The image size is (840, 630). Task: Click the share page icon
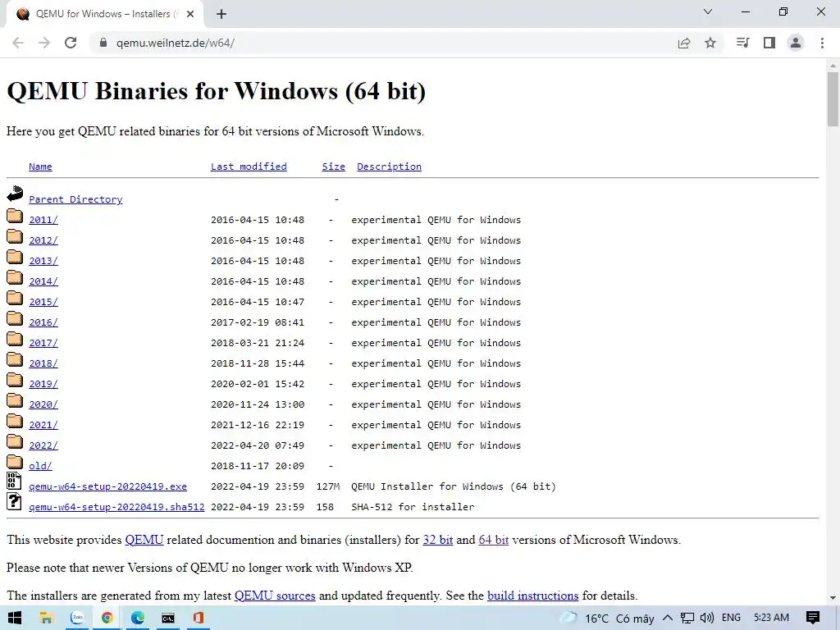[684, 43]
